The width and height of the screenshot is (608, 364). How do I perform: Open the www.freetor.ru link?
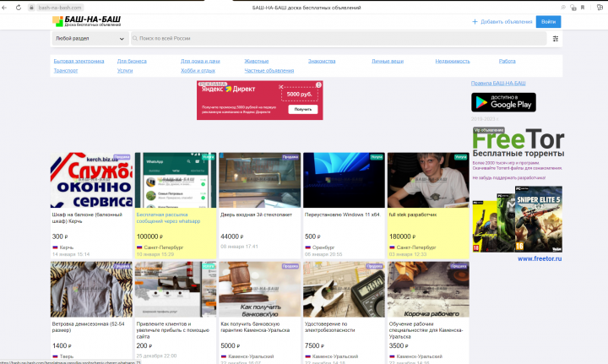540,258
